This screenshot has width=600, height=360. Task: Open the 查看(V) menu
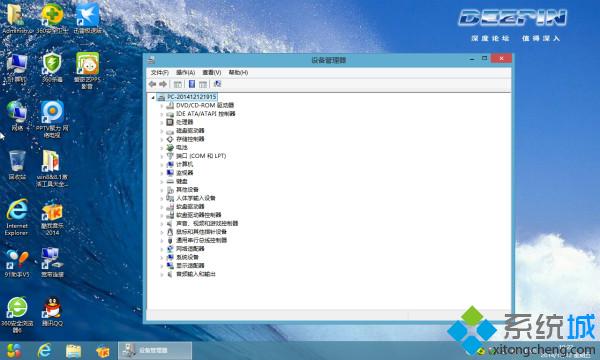pyautogui.click(x=212, y=72)
